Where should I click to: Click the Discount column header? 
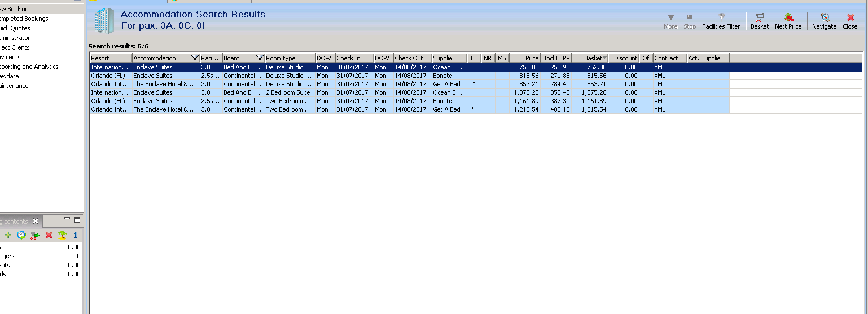pos(624,58)
